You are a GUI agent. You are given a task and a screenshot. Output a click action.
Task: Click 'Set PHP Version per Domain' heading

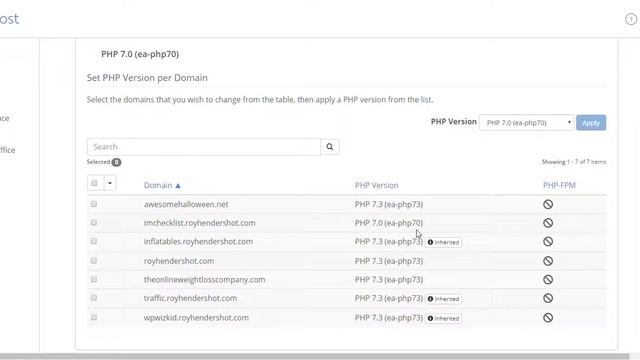pyautogui.click(x=147, y=78)
